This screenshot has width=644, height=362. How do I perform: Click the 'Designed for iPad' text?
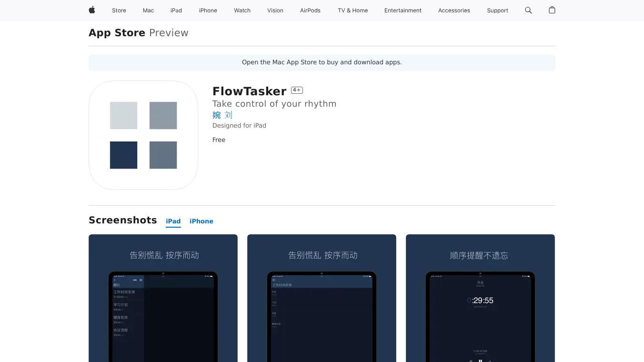tap(239, 125)
